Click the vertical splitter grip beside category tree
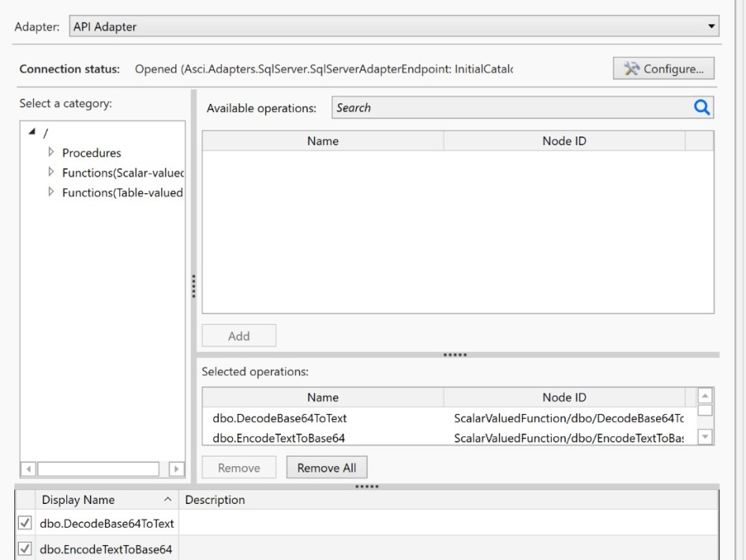The image size is (746, 560). pos(193,286)
